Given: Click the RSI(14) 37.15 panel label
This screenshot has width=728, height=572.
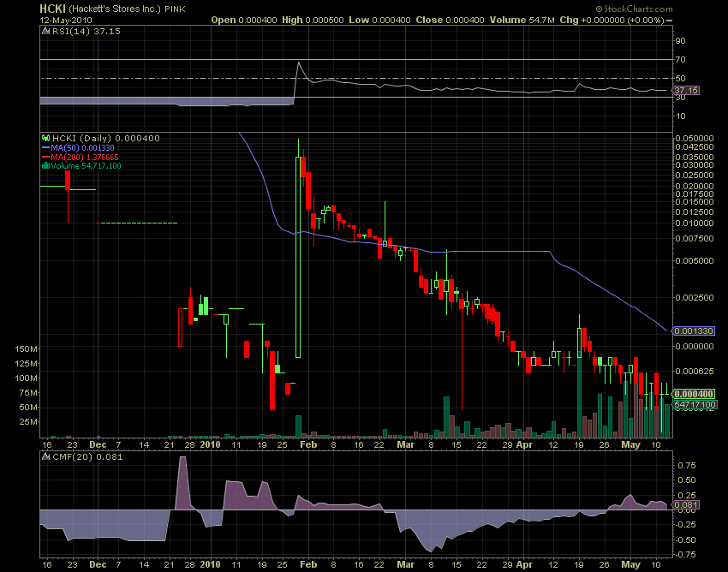Looking at the screenshot, I should tap(86, 31).
